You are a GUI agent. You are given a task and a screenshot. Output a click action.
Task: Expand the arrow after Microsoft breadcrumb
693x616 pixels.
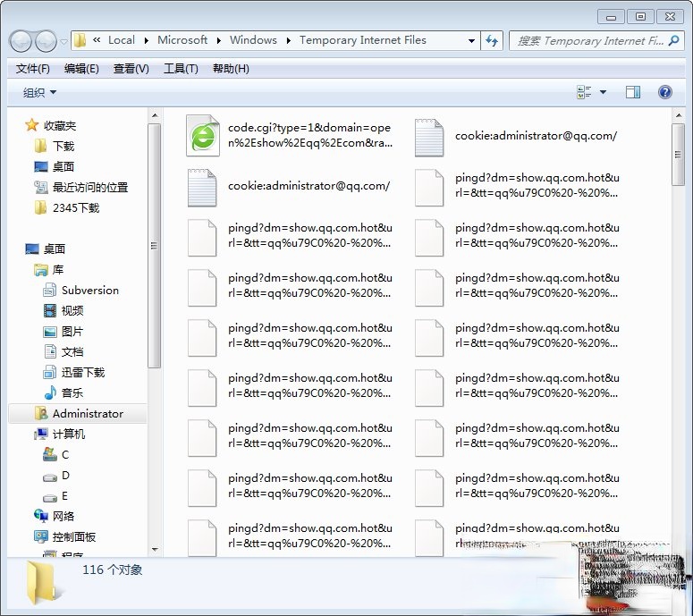219,40
